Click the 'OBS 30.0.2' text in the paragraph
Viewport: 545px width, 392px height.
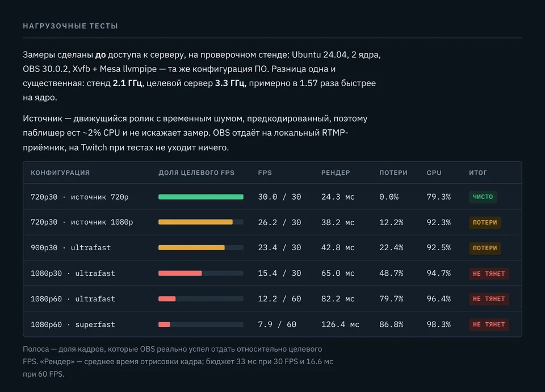coord(45,69)
